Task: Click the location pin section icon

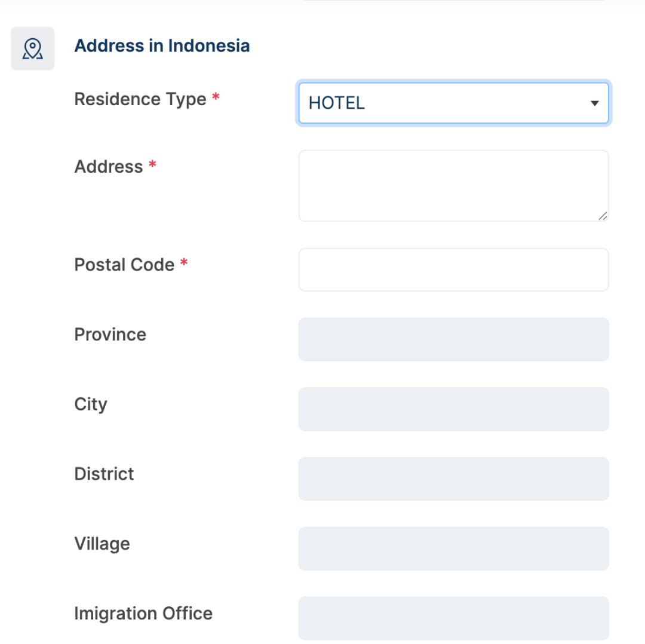Action: click(x=33, y=48)
